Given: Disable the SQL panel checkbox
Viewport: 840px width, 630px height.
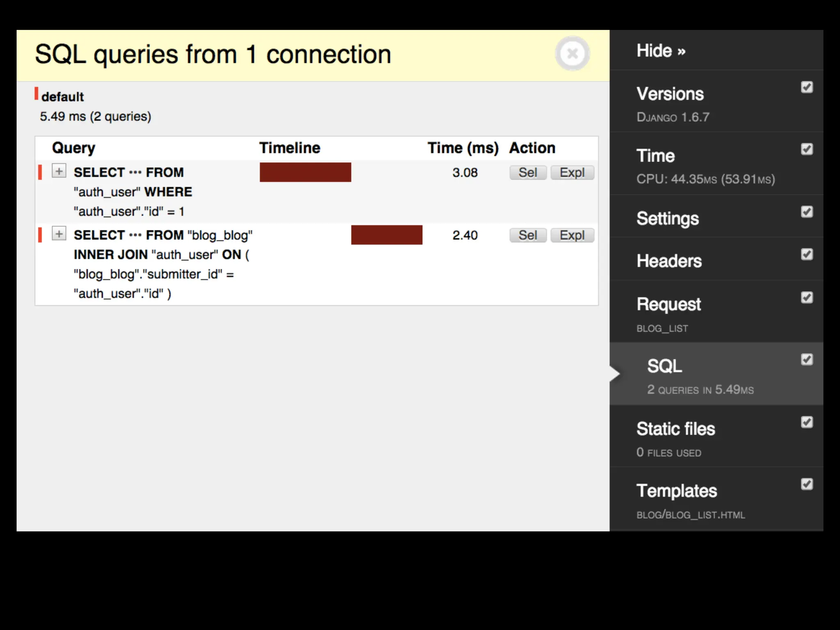Looking at the screenshot, I should point(807,359).
